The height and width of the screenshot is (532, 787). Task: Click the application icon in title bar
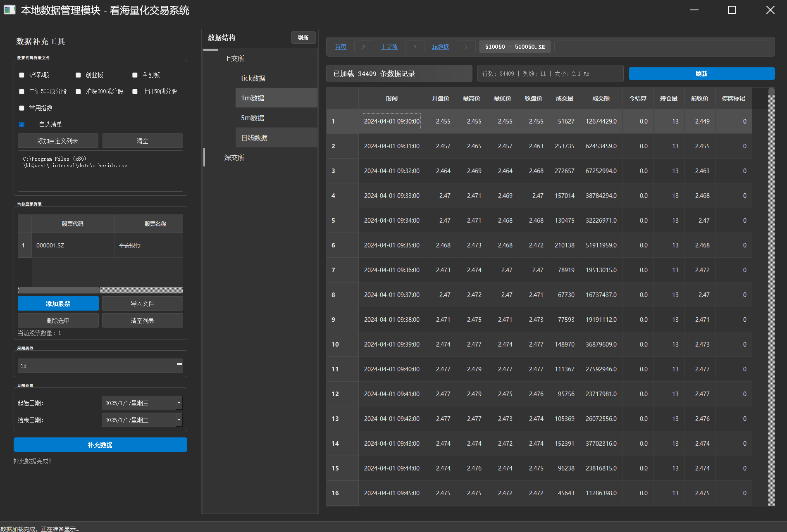[10, 10]
